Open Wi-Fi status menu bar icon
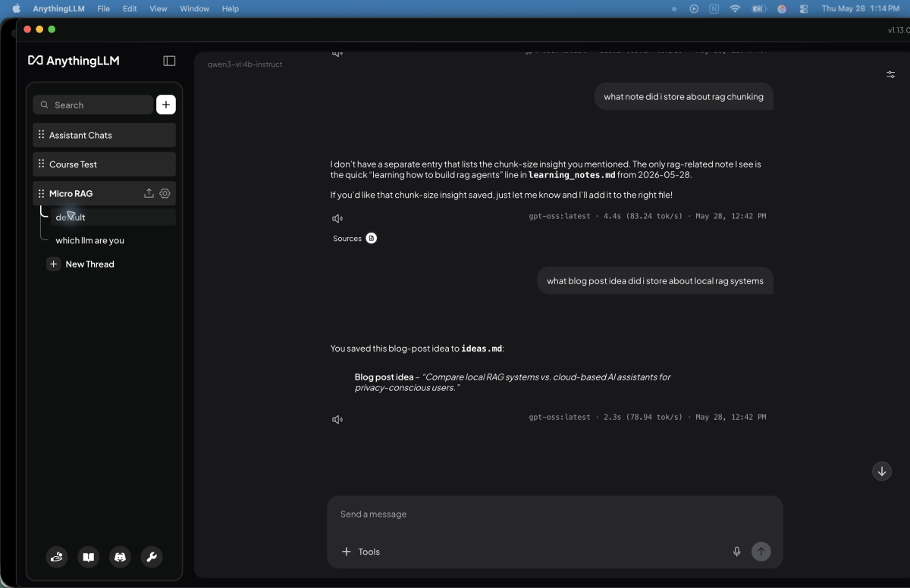 click(x=735, y=8)
